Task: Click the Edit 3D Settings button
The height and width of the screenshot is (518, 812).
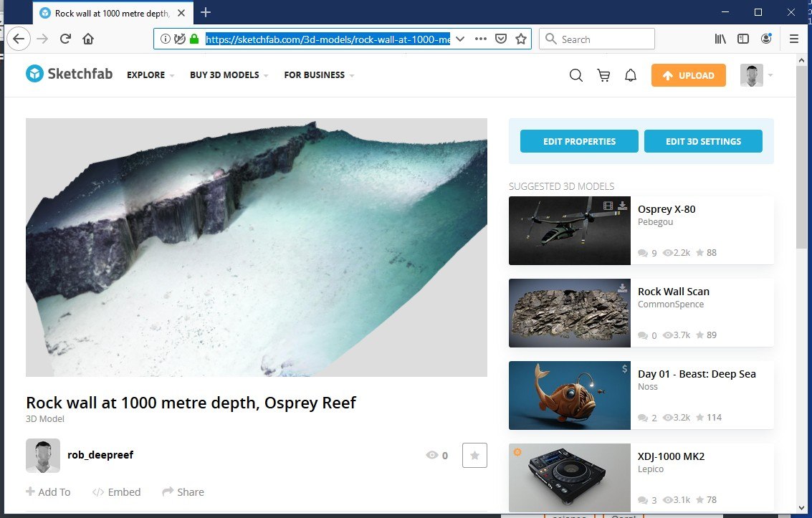Action: tap(703, 141)
